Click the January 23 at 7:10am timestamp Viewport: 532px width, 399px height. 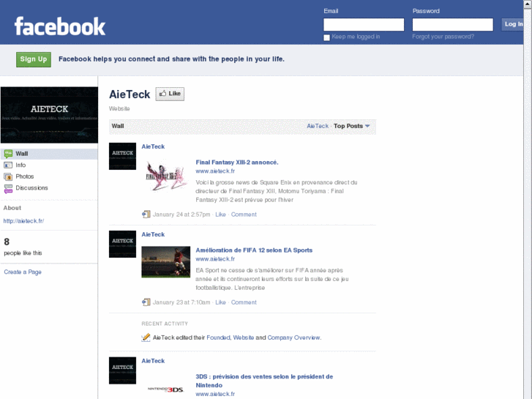point(181,302)
